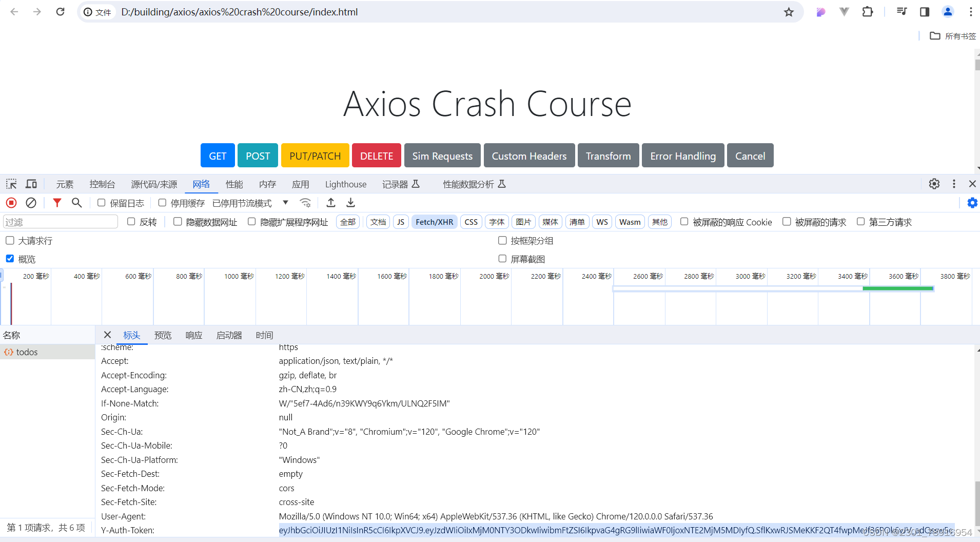This screenshot has height=542, width=980.
Task: Uncheck the overview checkbox
Action: (10, 259)
